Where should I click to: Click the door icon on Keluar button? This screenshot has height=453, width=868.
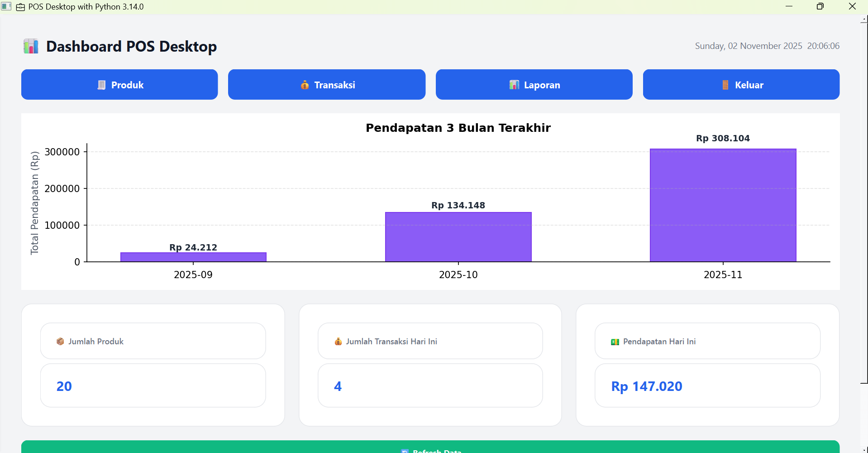point(725,85)
